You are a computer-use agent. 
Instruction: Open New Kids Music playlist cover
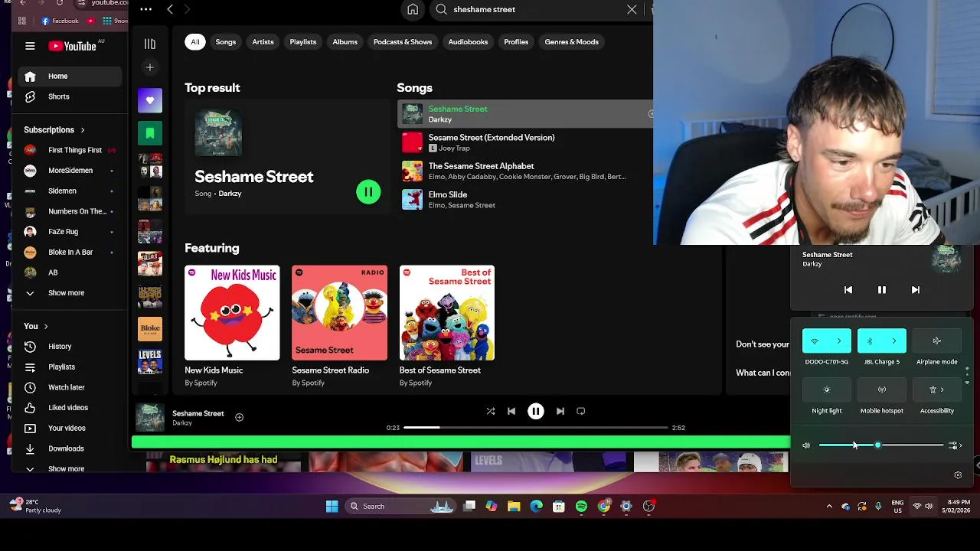click(232, 313)
